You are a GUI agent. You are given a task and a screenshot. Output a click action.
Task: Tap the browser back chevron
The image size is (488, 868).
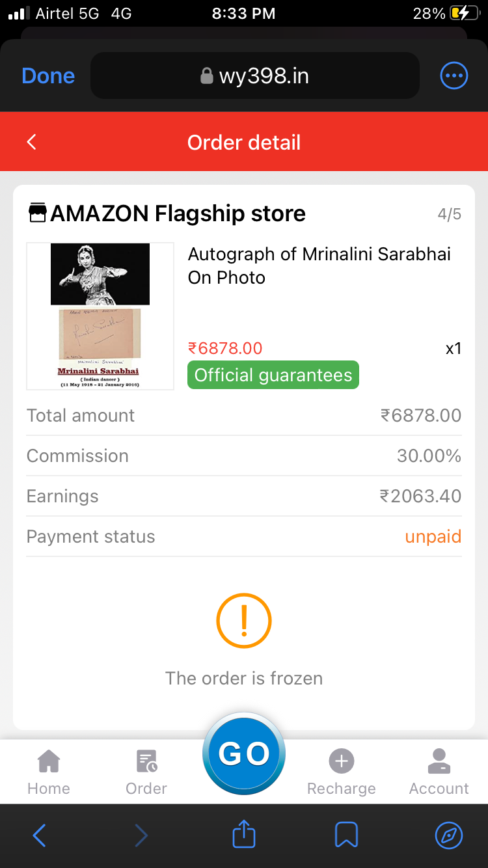pyautogui.click(x=39, y=835)
